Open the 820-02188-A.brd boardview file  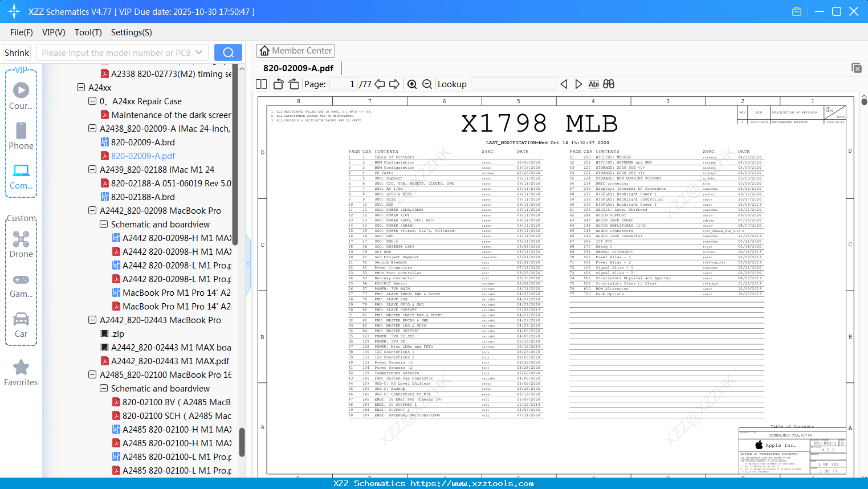(143, 197)
